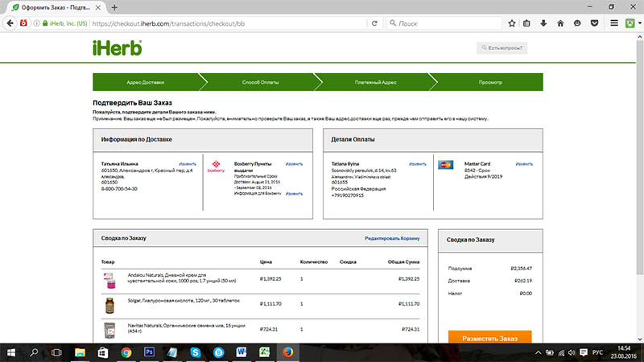
Task: Go to Платежный Адрес checkout step
Action: (x=375, y=82)
